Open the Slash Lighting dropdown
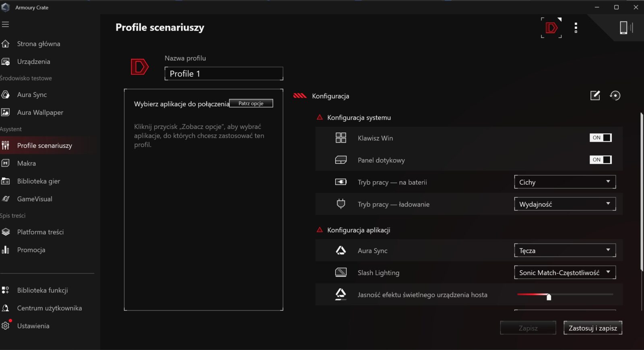This screenshot has height=350, width=644. [x=565, y=273]
